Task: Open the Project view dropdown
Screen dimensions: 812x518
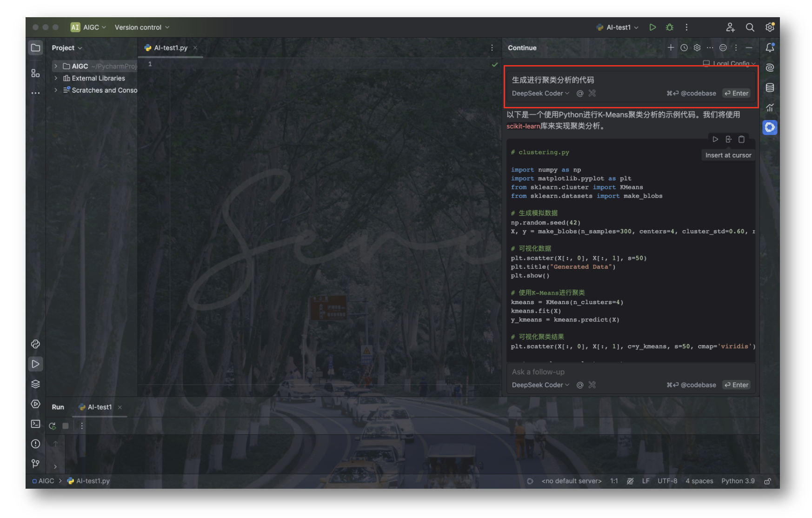Action: click(x=67, y=48)
